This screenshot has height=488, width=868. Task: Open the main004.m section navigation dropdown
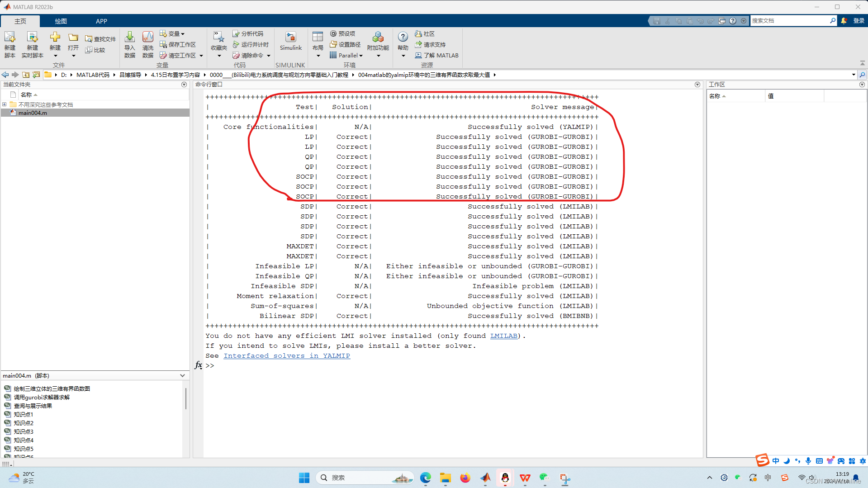182,375
